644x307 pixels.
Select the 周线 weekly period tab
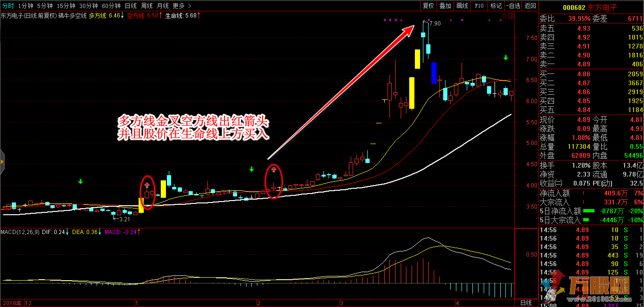click(x=147, y=6)
